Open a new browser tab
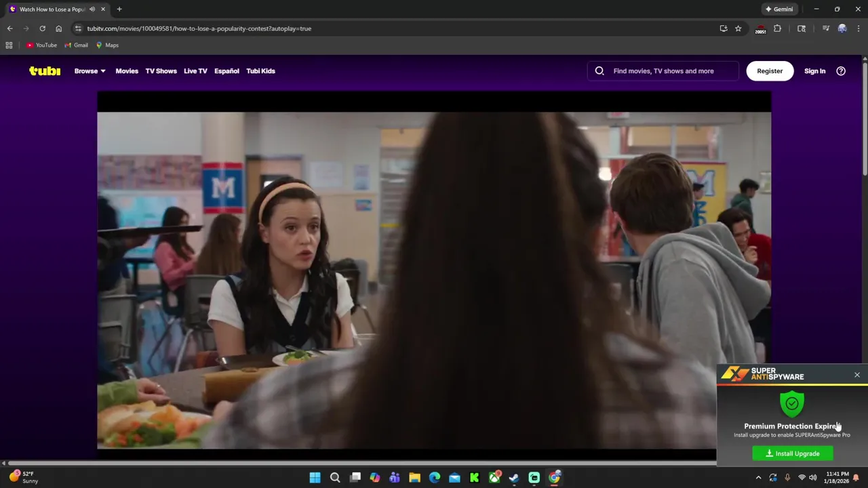This screenshot has width=868, height=488. click(119, 9)
